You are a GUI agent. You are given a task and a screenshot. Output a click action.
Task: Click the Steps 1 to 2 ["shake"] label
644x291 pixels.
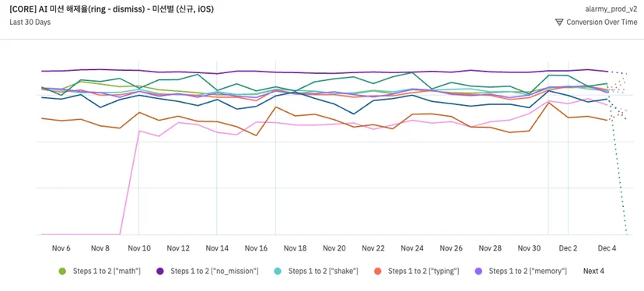[324, 272]
